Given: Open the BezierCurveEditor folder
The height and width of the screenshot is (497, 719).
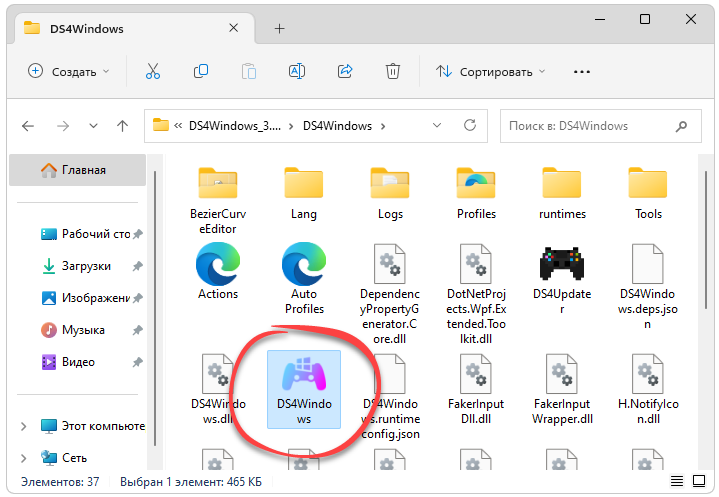Looking at the screenshot, I should (218, 201).
